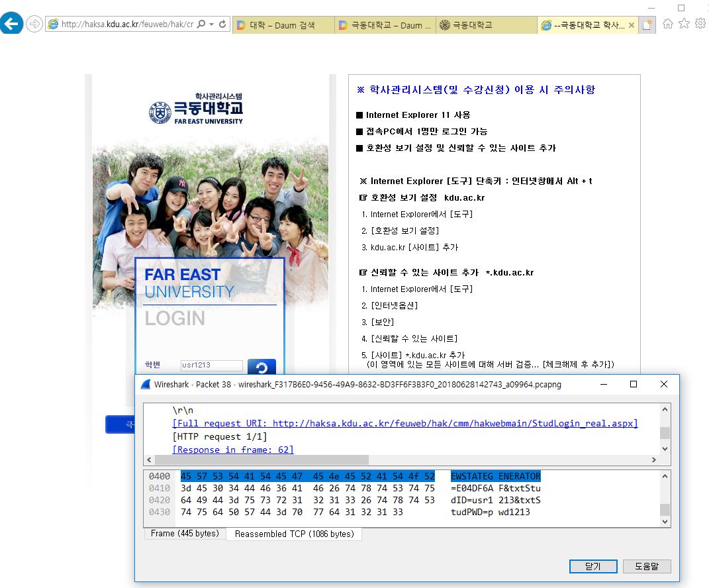Image resolution: width=709 pixels, height=588 pixels.
Task: Open favorites with the star icon
Action: pos(684,24)
